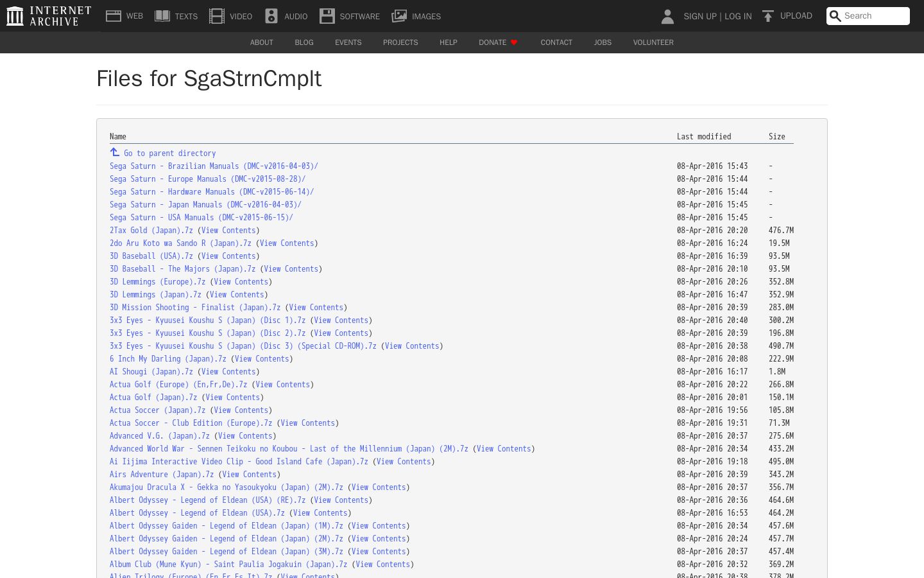Screen dimensions: 924x578
Task: Click the red Donate heart icon
Action: (514, 42)
